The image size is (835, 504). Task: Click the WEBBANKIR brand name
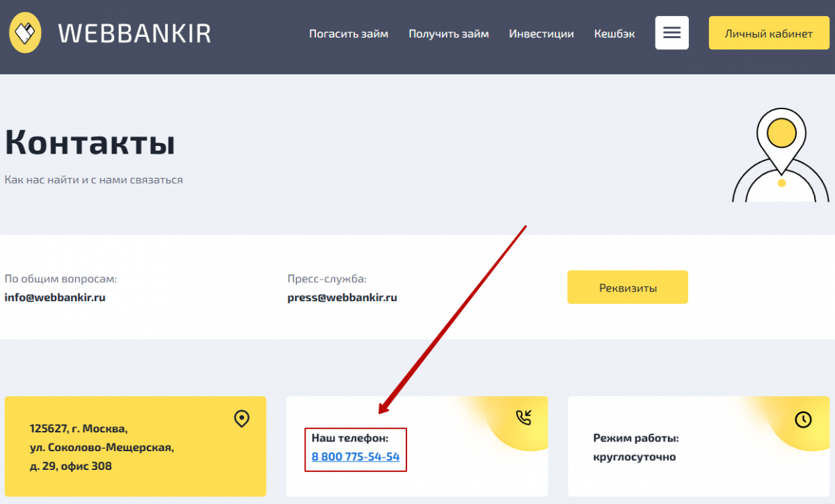pos(134,33)
